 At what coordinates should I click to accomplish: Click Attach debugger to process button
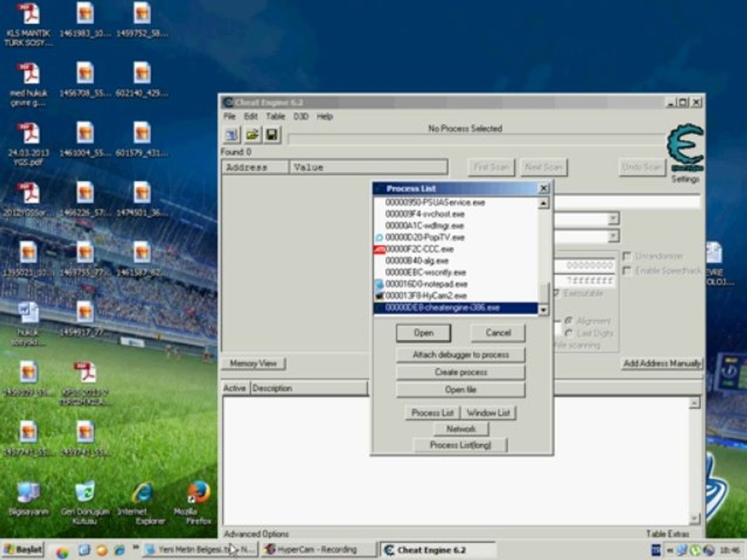point(461,355)
